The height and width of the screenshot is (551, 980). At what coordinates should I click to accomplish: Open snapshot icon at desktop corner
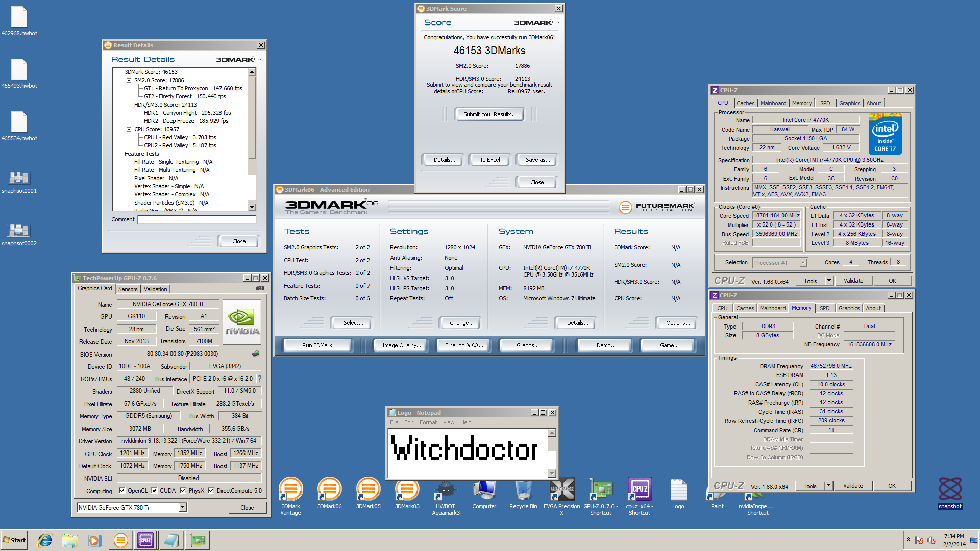950,493
